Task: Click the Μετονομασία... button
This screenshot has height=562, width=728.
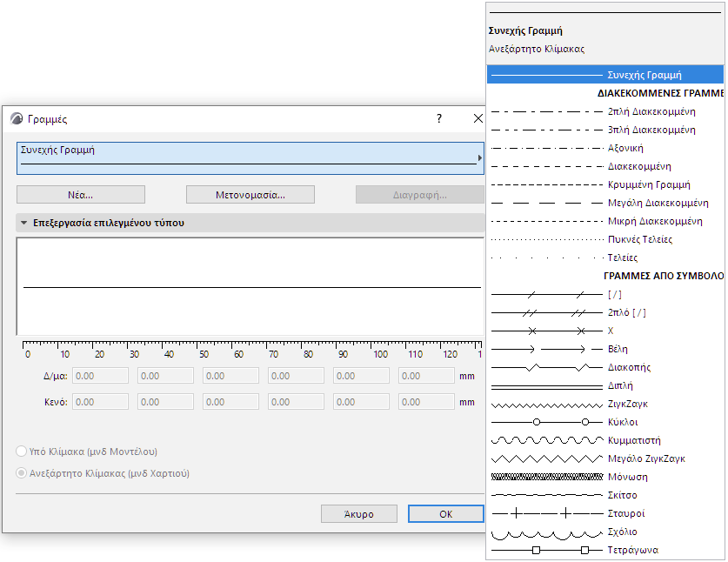Action: pos(250,195)
